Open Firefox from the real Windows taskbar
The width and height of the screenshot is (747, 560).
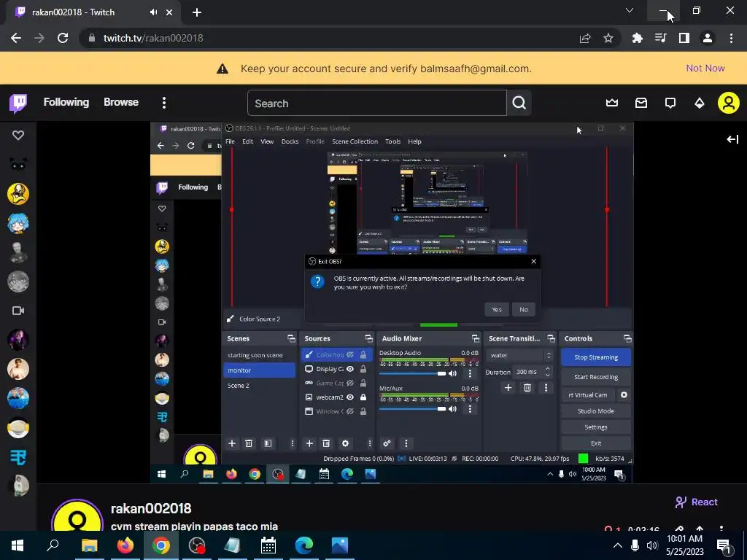tap(125, 545)
